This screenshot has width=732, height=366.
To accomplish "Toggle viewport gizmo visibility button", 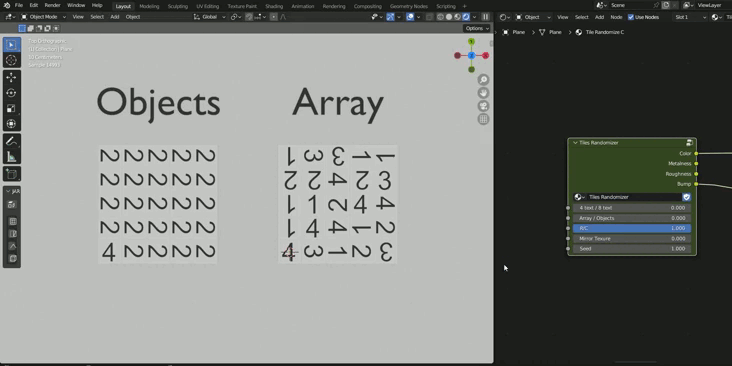I will pos(390,17).
